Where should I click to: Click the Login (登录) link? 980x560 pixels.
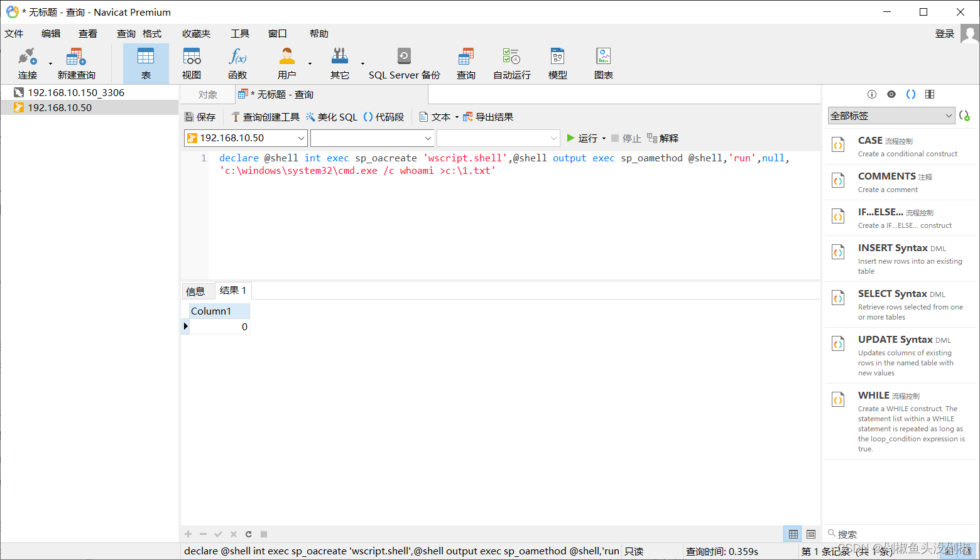pyautogui.click(x=945, y=34)
